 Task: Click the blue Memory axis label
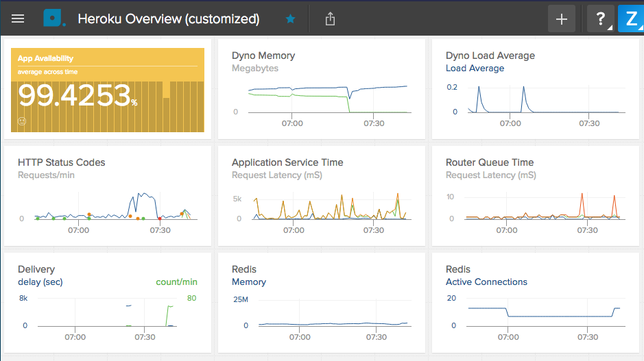249,282
